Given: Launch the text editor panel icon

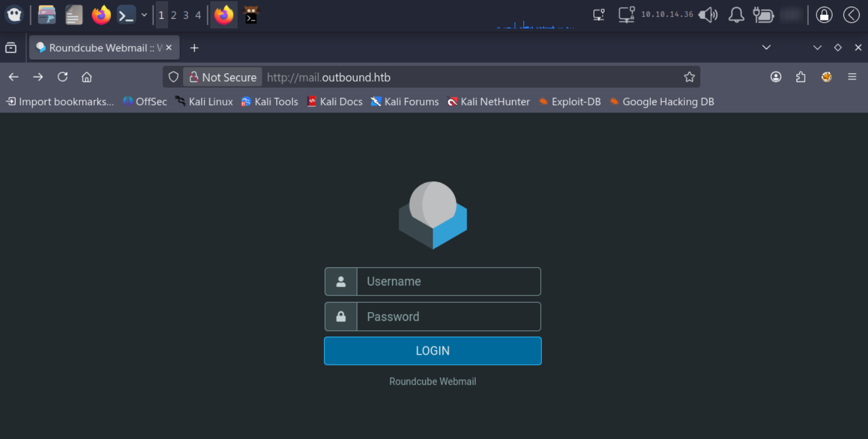Looking at the screenshot, I should [74, 15].
